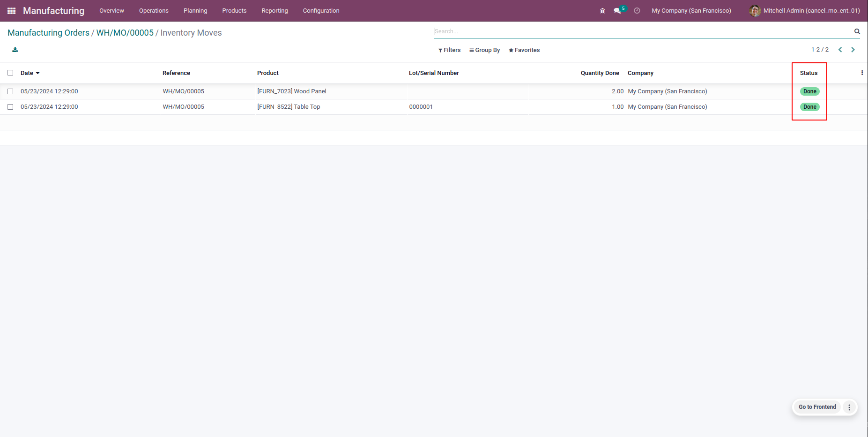Open the Reporting menu
868x437 pixels.
click(274, 11)
